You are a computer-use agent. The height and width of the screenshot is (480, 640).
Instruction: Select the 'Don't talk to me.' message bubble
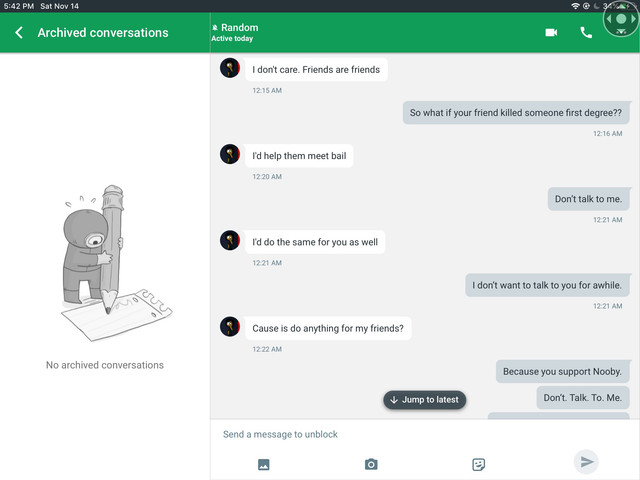coord(588,199)
